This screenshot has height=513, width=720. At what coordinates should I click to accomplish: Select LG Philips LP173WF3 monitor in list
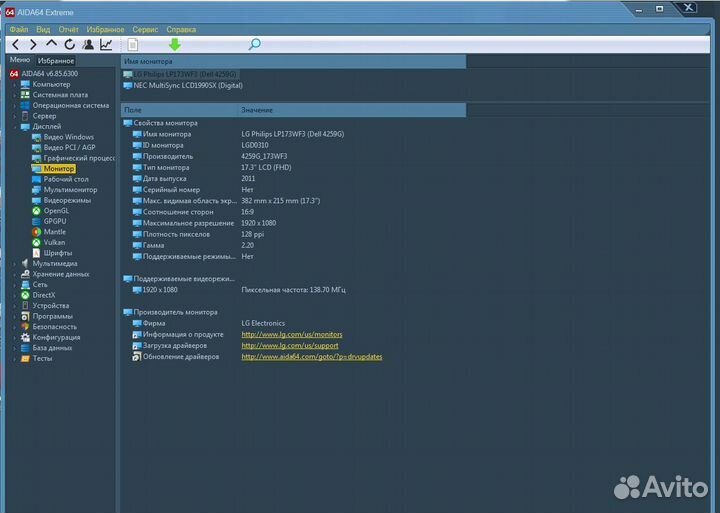coord(180,74)
